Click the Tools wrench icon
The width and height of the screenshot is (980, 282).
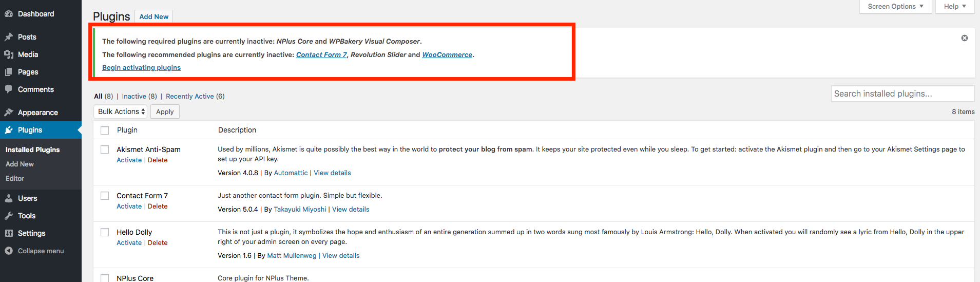tap(9, 216)
